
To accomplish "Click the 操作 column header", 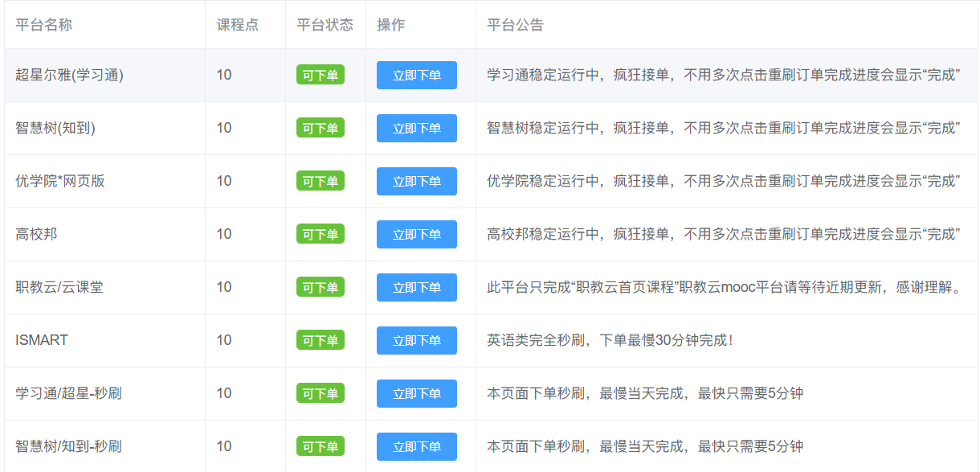I will coord(390,25).
